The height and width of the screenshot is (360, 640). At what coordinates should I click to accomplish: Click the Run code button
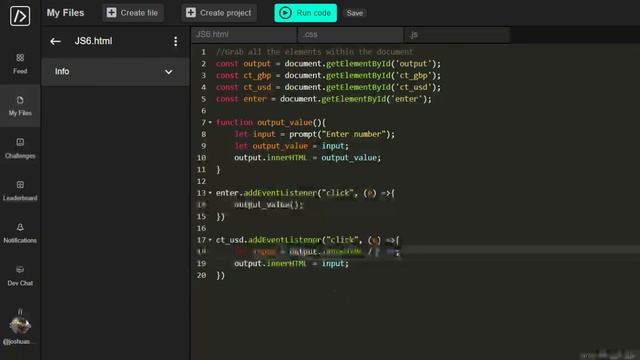[306, 13]
